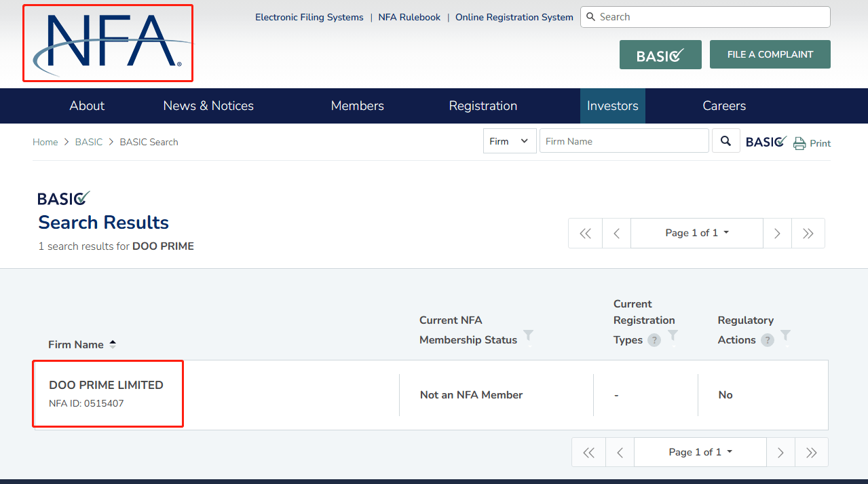Click the NFA logo in header

(x=109, y=43)
